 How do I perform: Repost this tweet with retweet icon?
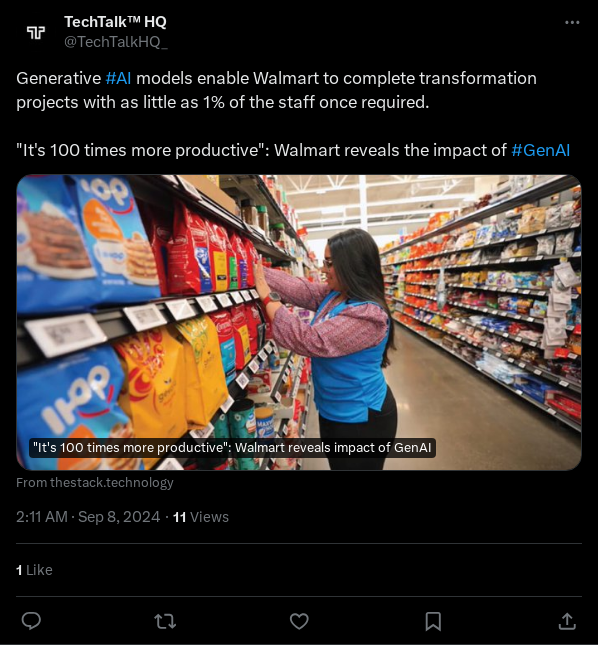tap(165, 621)
